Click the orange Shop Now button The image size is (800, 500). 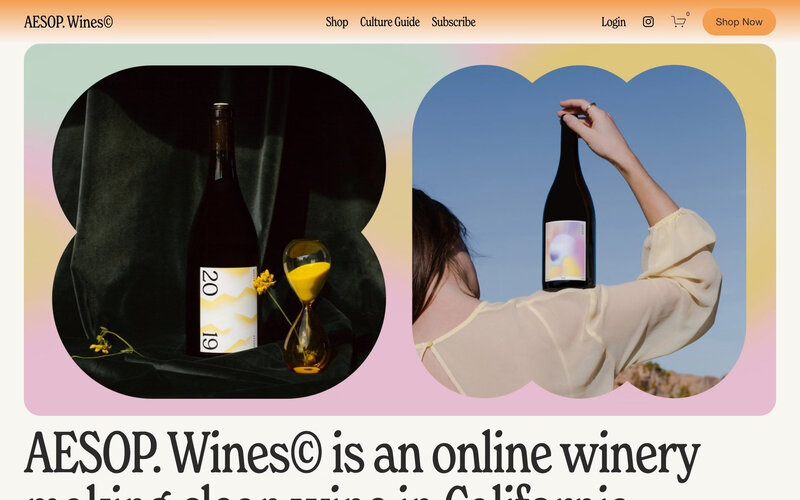point(739,22)
